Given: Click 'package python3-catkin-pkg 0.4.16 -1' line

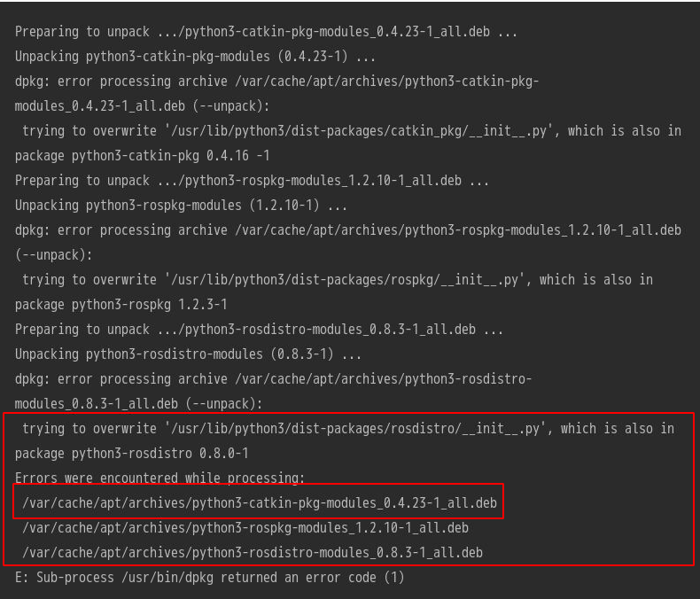Looking at the screenshot, I should pos(142,156).
